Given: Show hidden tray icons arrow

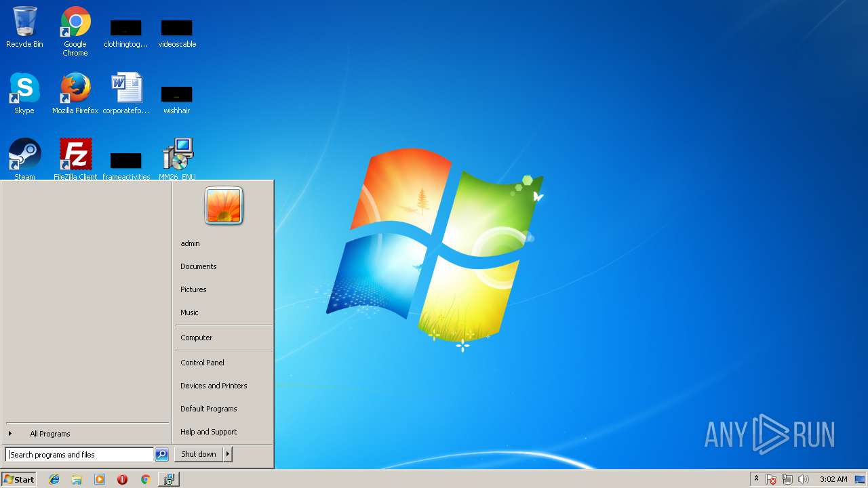Looking at the screenshot, I should pyautogui.click(x=756, y=479).
